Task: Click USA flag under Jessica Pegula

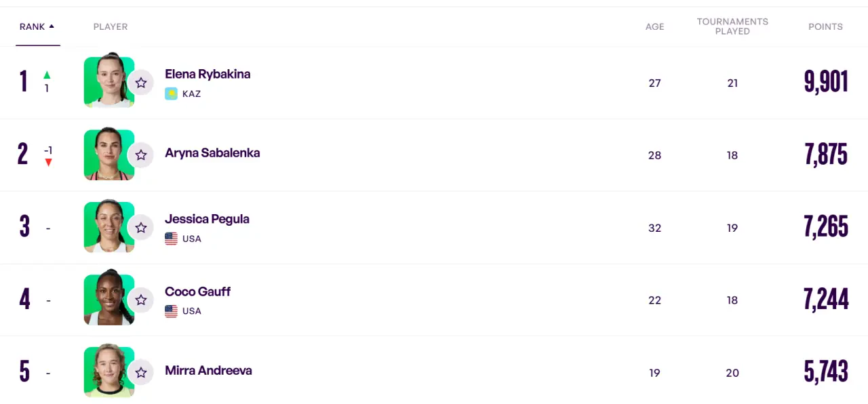Action: [x=171, y=239]
